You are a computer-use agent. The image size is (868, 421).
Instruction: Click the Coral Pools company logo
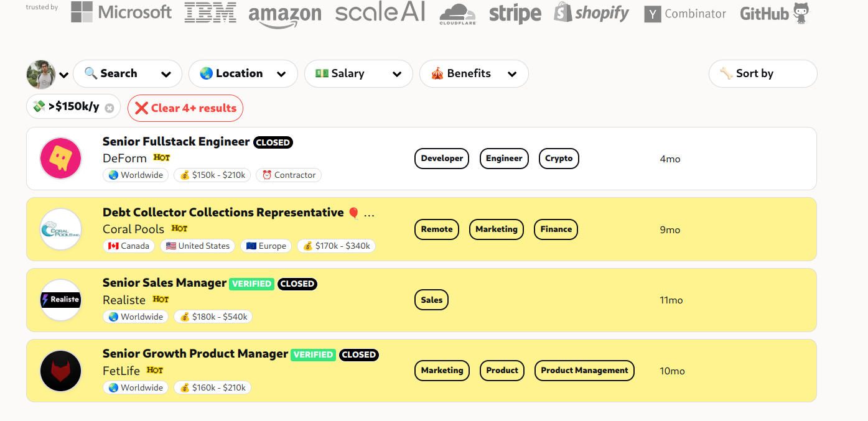[x=60, y=229]
